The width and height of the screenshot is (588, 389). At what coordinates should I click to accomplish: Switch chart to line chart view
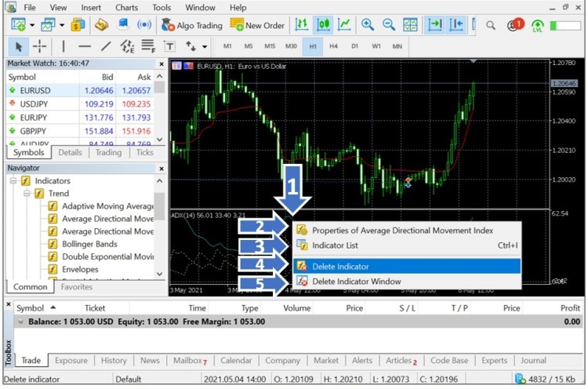tap(343, 25)
